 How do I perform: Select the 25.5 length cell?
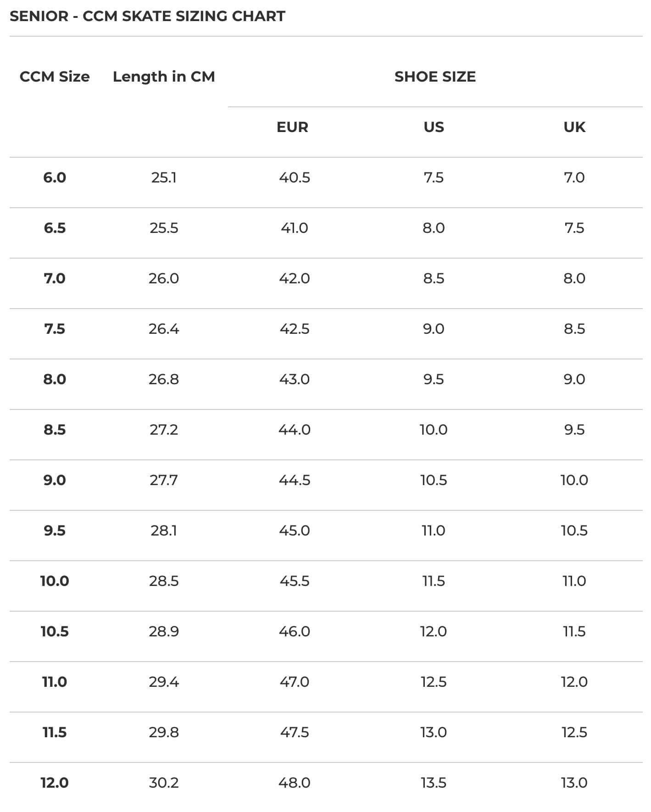tap(164, 228)
